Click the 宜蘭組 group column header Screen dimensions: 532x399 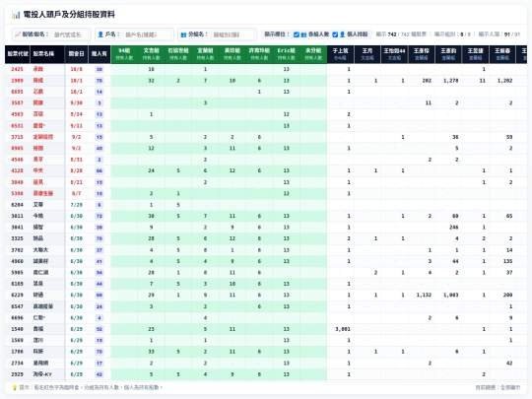click(x=205, y=54)
